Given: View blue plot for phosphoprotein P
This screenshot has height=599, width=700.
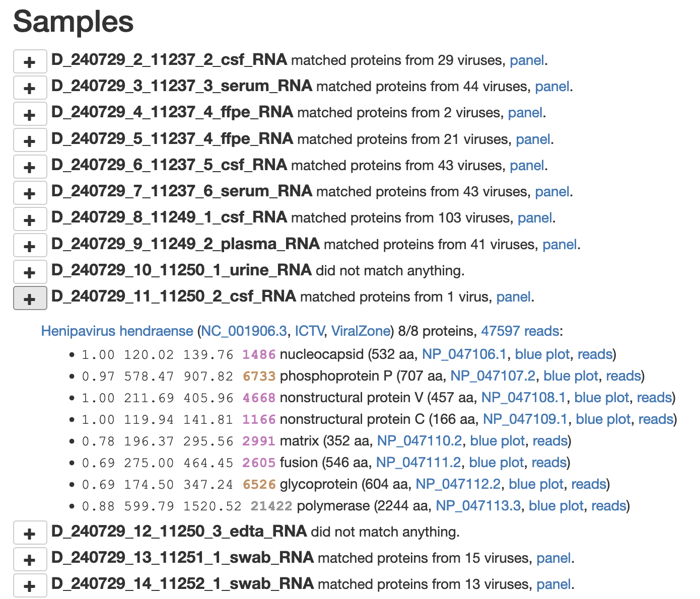Looking at the screenshot, I should click(x=571, y=376).
